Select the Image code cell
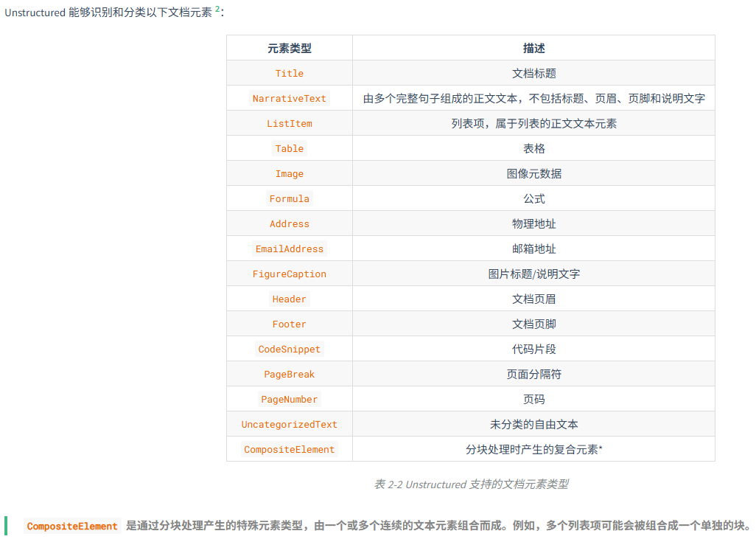756x542 pixels. tap(290, 174)
